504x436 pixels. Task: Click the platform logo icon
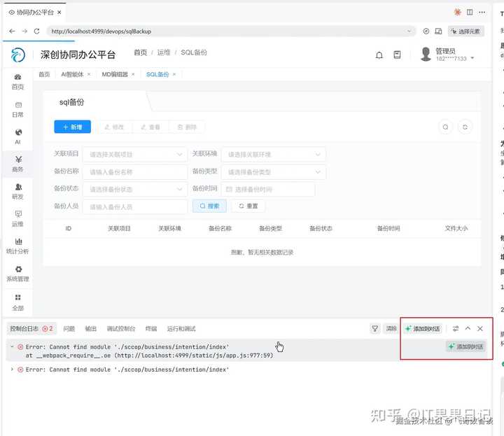tap(18, 55)
